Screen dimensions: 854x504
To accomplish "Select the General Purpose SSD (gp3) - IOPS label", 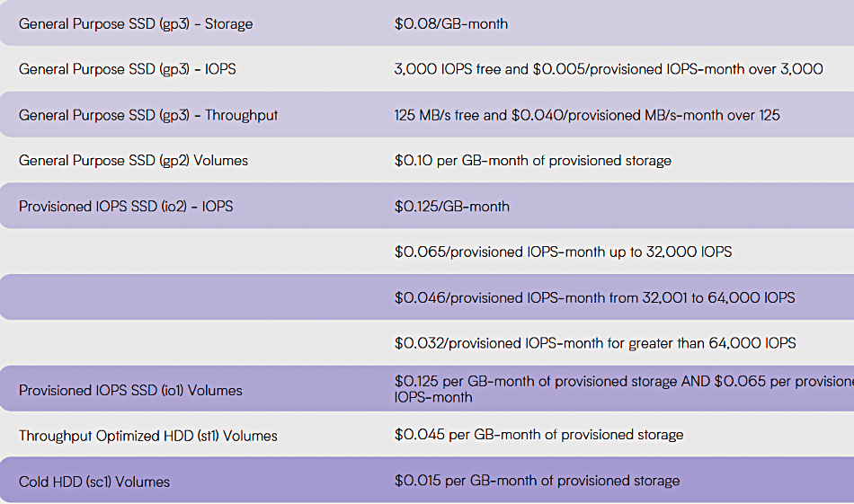I will point(128,69).
